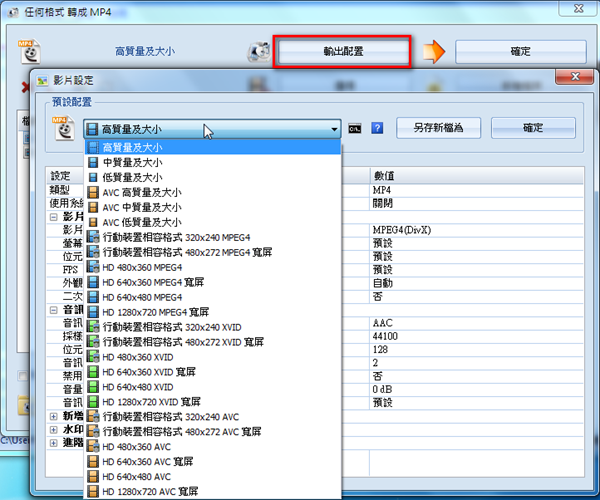This screenshot has height=500, width=600.
Task: Pick AVC 中質量及大小 option
Action: [212, 207]
